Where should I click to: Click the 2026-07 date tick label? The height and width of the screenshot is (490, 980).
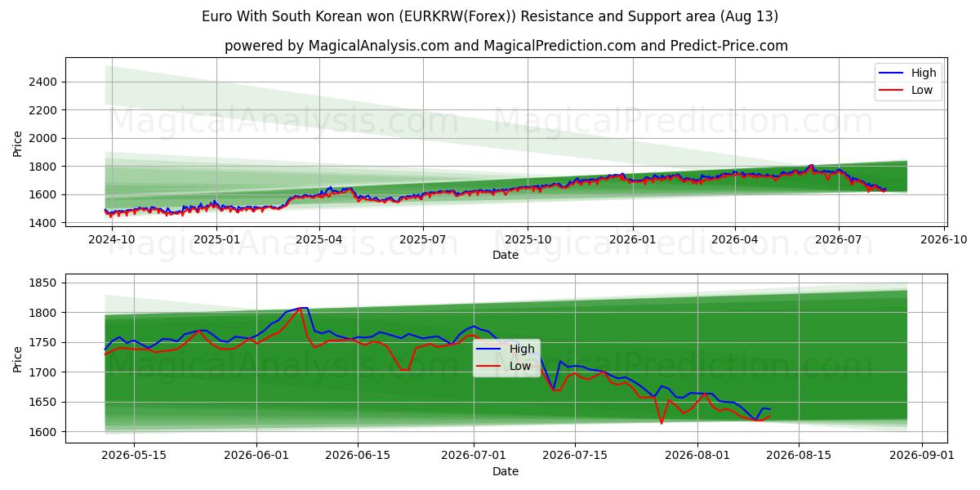click(x=839, y=239)
